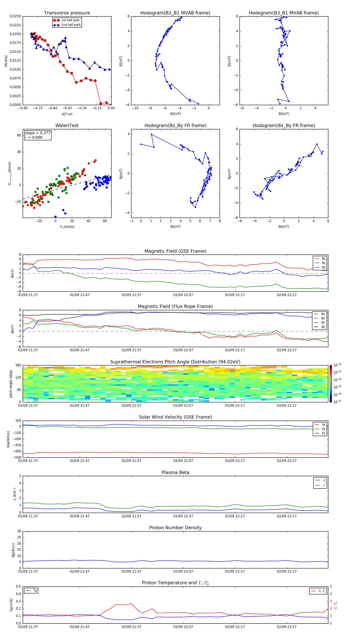This screenshot has width=351, height=644.
Task: Click the 'Tp(10^6K)' y-axis label
Action: (x=11, y=605)
